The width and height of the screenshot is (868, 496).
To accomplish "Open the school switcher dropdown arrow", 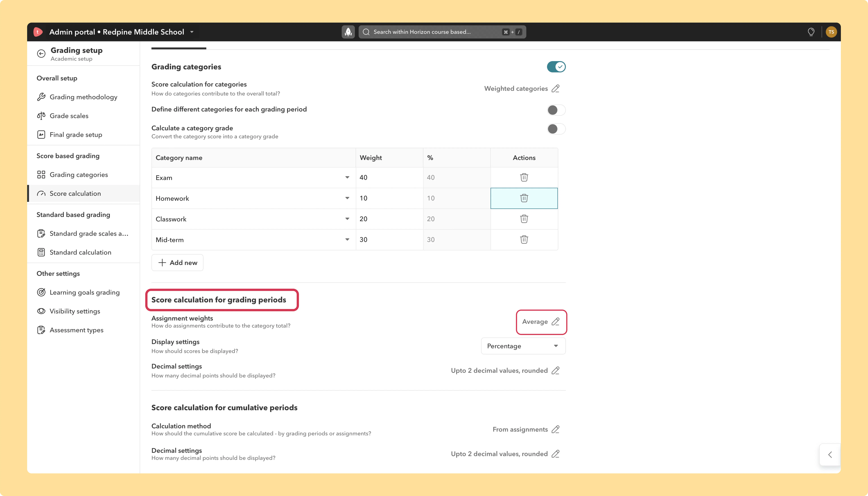I will [192, 32].
